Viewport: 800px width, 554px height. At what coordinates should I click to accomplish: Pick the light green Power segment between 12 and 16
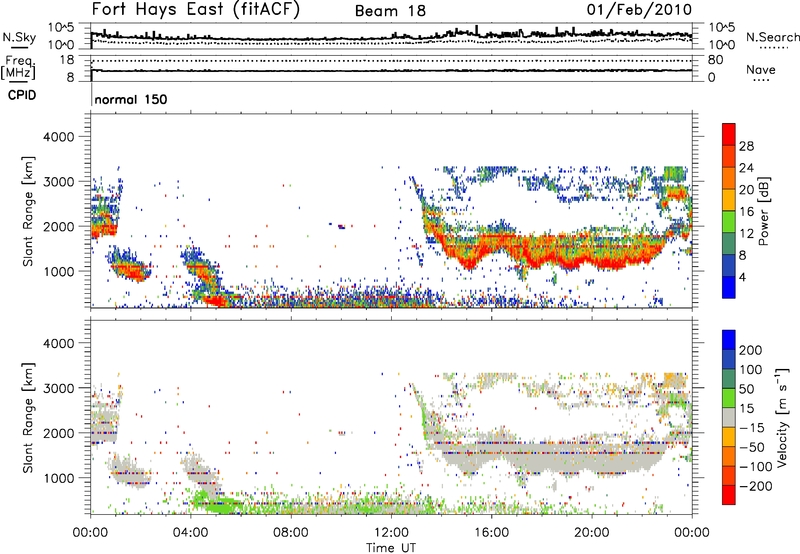pyautogui.click(x=729, y=222)
